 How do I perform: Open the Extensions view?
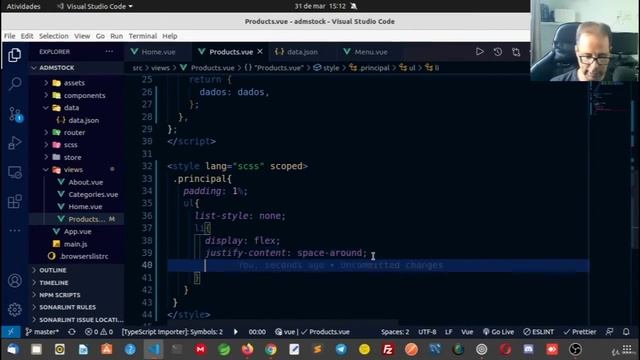point(15,201)
